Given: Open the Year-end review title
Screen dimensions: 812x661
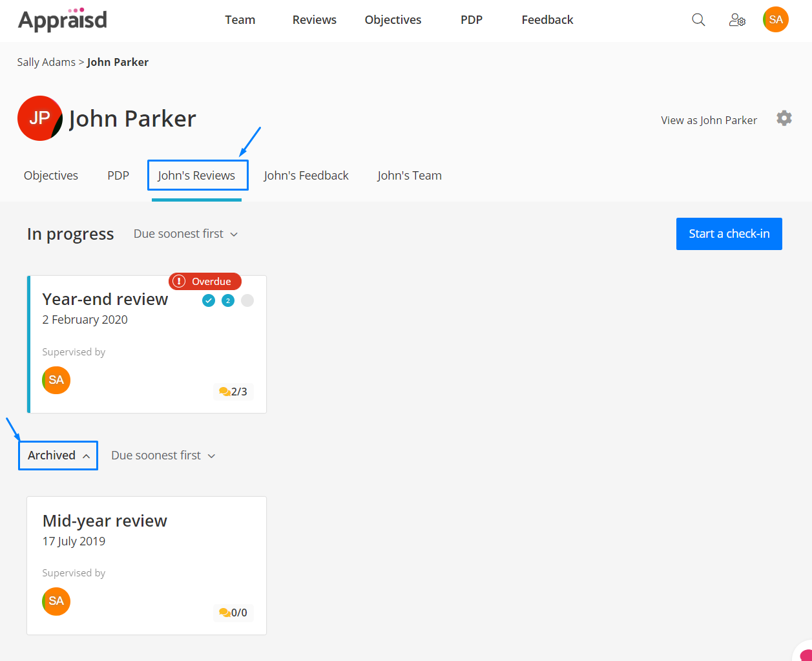Looking at the screenshot, I should (x=105, y=299).
